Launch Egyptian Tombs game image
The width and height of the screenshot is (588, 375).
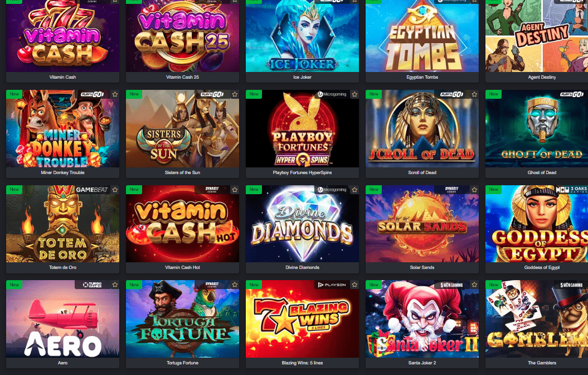pyautogui.click(x=422, y=36)
